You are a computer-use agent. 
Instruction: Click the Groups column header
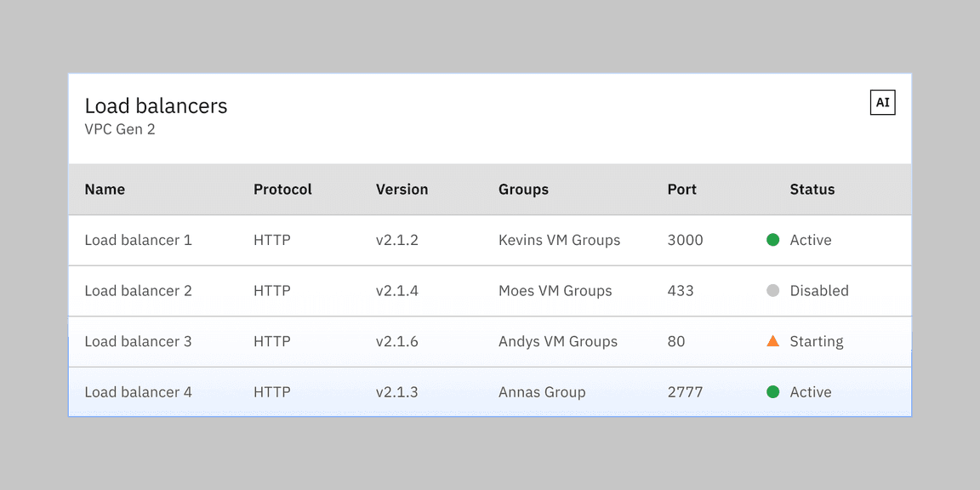click(x=523, y=190)
